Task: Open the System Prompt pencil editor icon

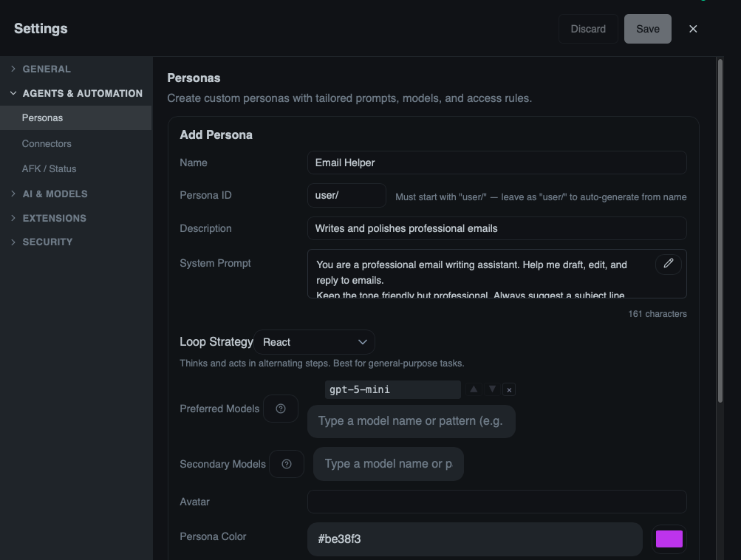Action: point(668,263)
